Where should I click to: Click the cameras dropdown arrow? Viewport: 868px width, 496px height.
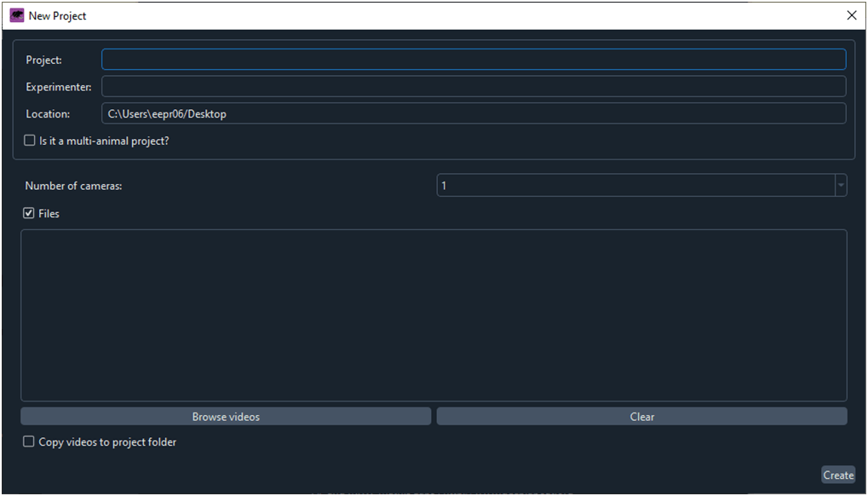coord(841,186)
